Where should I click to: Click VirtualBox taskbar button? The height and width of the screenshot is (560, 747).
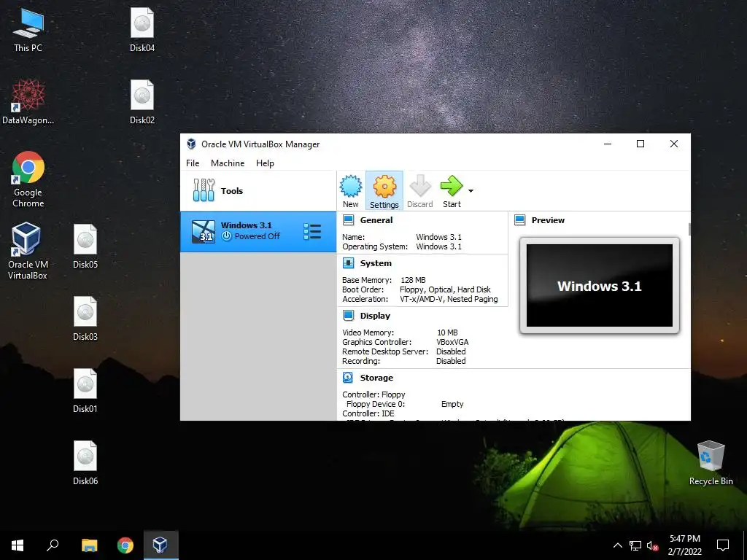(160, 545)
